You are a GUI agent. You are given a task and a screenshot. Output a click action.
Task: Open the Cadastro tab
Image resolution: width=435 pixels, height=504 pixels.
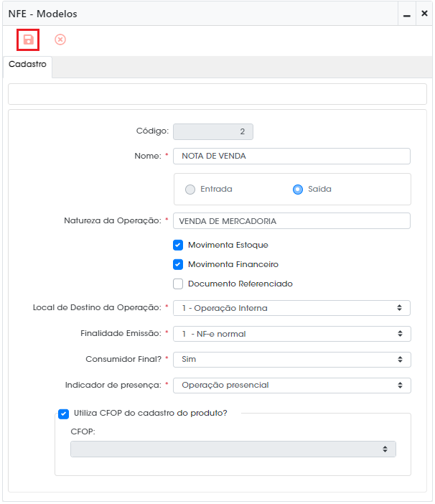click(x=27, y=65)
